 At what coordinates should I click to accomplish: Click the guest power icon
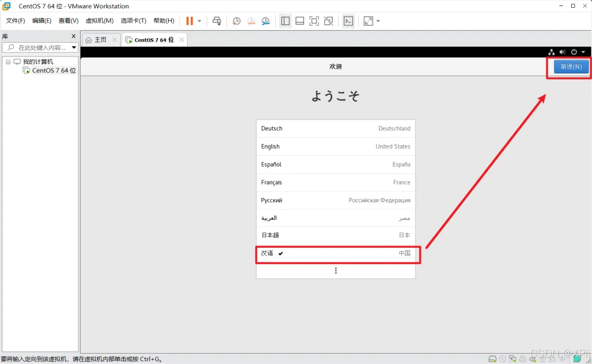(x=574, y=52)
